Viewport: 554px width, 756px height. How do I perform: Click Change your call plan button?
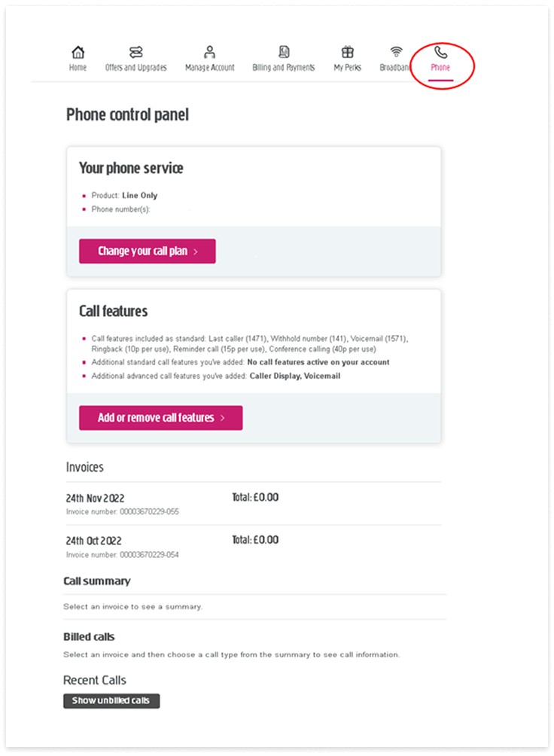coord(147,251)
